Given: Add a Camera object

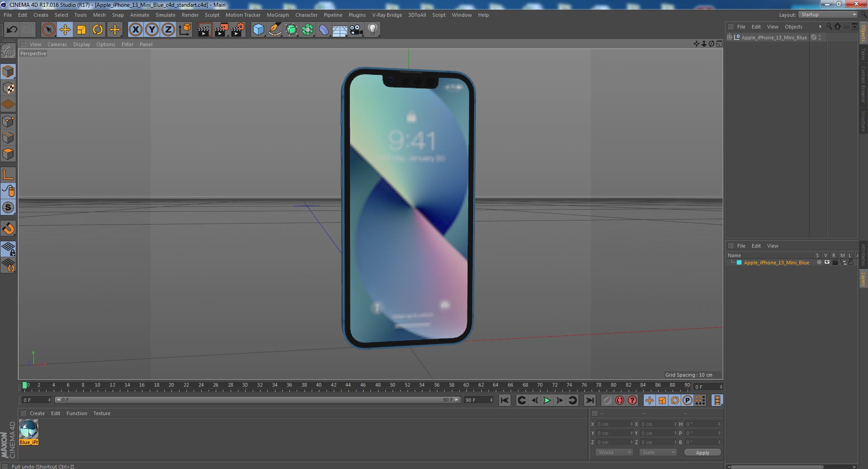Looking at the screenshot, I should point(356,30).
